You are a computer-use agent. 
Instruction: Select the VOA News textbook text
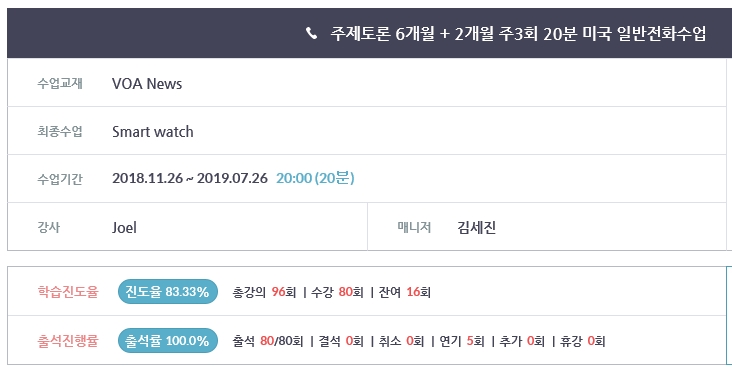(x=147, y=84)
